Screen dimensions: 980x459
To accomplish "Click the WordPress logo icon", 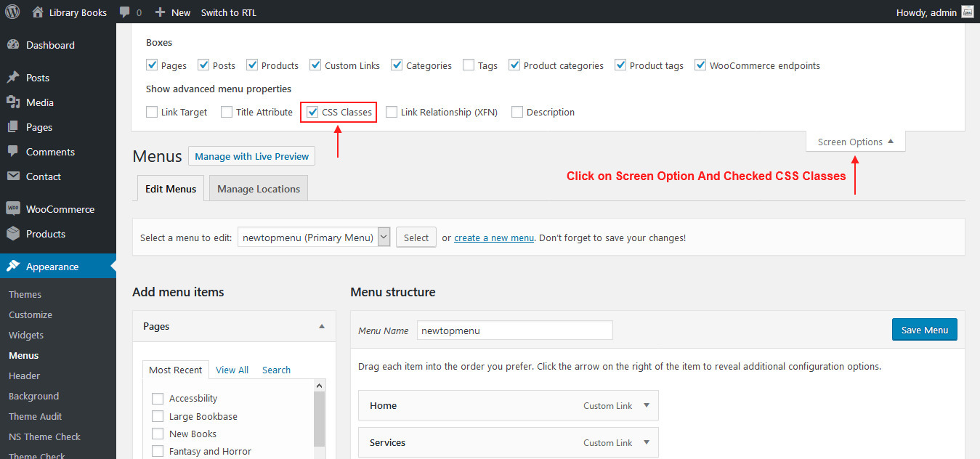I will 12,12.
